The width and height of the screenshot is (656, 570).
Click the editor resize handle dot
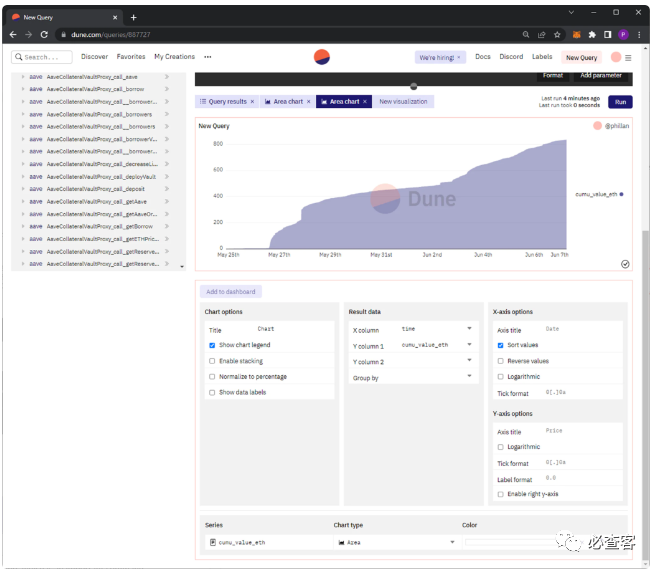[413, 87]
